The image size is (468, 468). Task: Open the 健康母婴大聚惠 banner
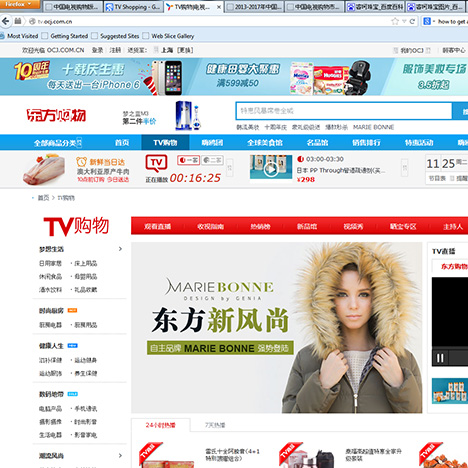[287, 77]
